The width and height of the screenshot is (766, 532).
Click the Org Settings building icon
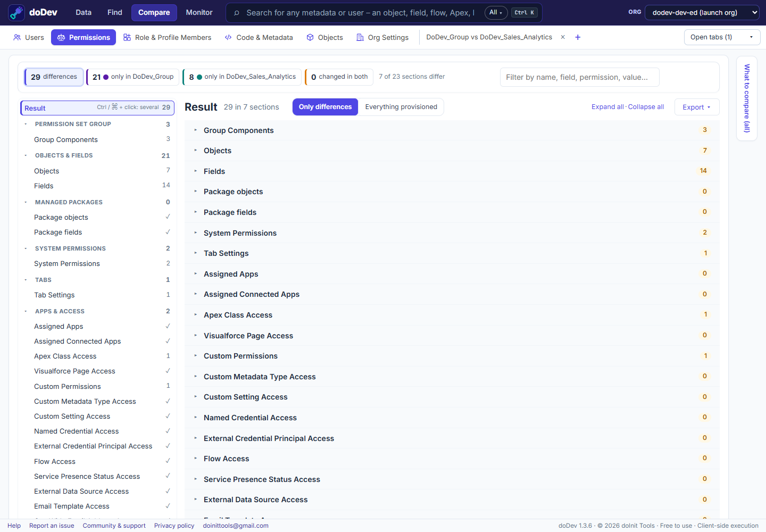click(x=360, y=37)
